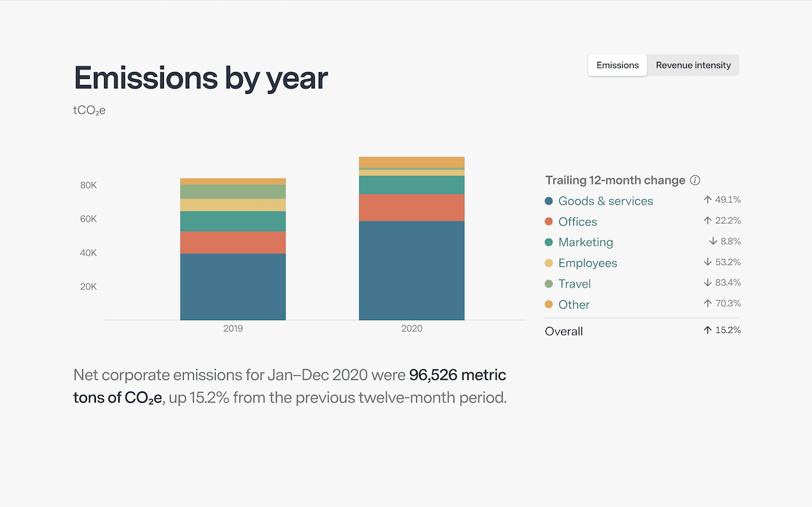Click the 2019 Goods & services blue bar segment
The image size is (812, 507).
click(233, 287)
